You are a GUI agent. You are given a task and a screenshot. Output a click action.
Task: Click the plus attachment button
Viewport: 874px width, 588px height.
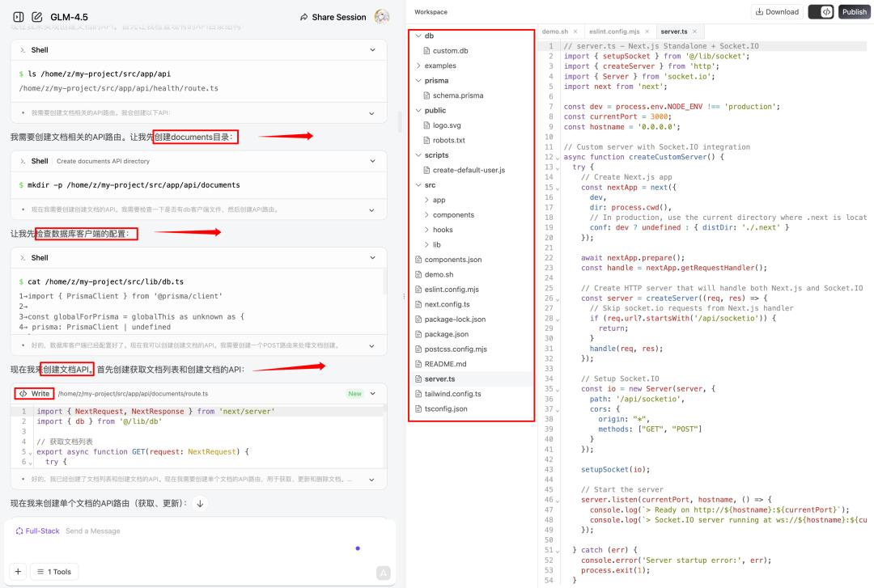coord(19,571)
